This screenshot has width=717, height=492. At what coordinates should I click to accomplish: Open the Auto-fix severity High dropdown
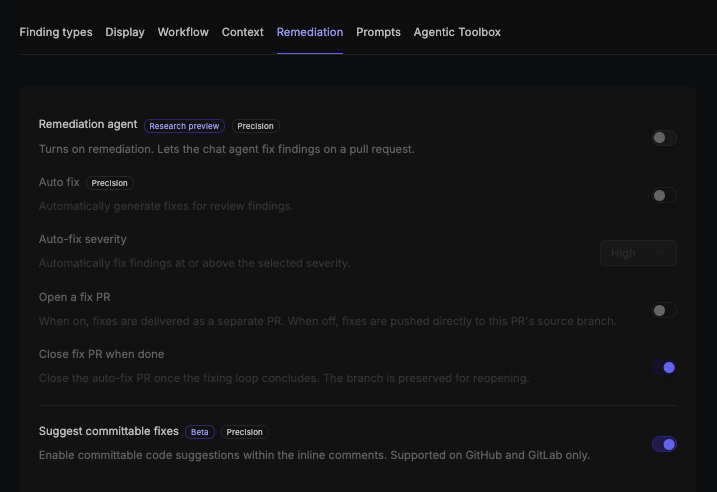pos(638,253)
